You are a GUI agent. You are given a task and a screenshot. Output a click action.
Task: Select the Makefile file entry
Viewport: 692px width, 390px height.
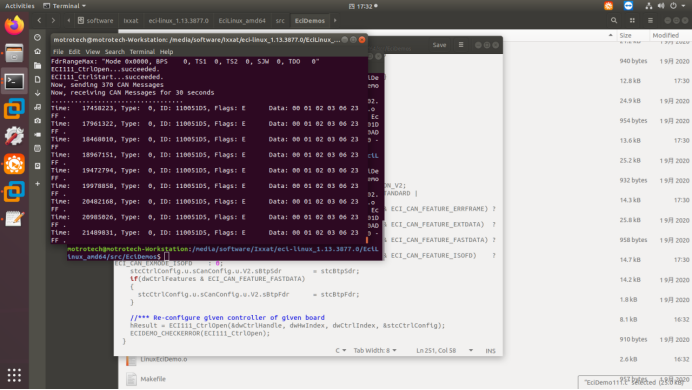coord(153,379)
